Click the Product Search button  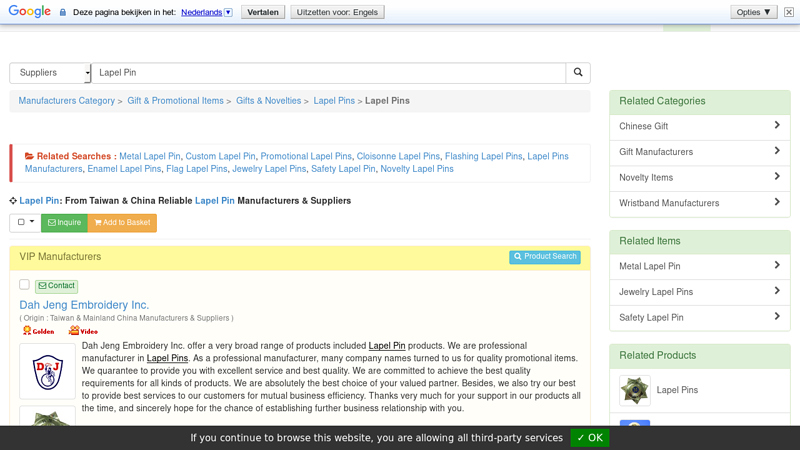coord(545,257)
